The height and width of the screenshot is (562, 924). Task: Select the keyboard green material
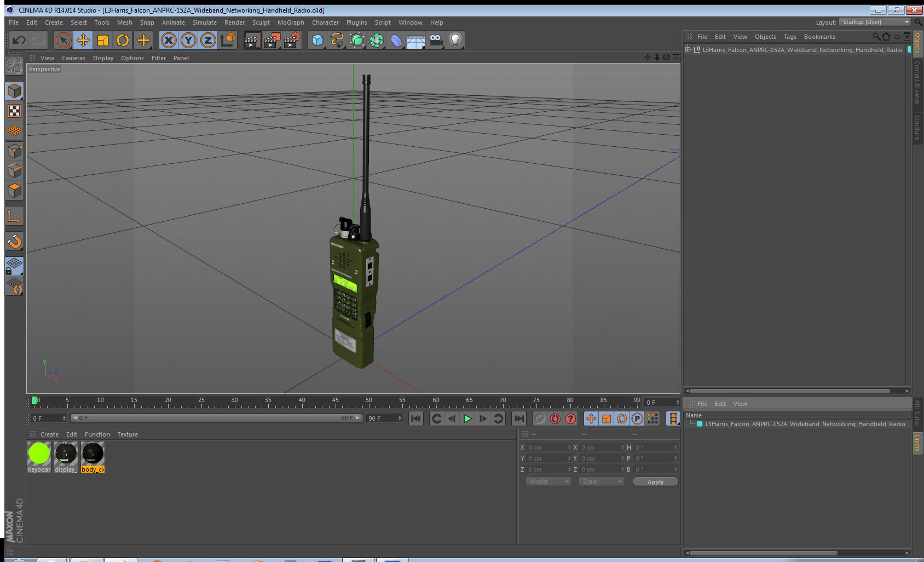pyautogui.click(x=39, y=457)
